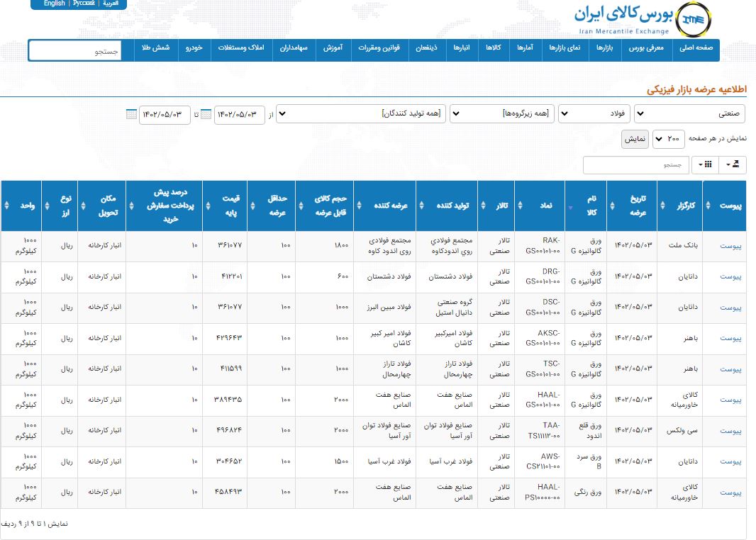The width and height of the screenshot is (756, 540).
Task: Open نمای بازارها menu item
Action: point(565,47)
